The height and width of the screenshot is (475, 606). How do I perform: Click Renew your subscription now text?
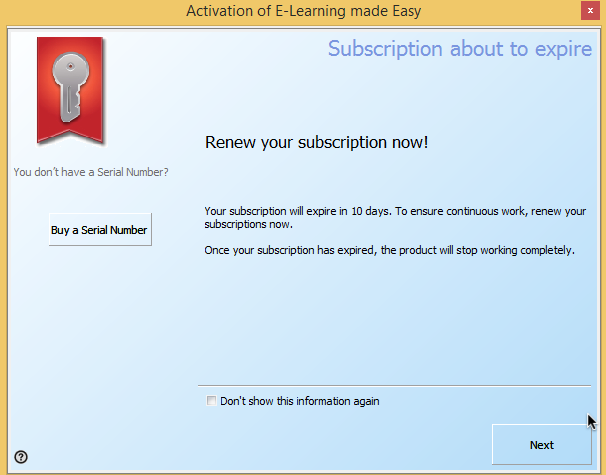tap(317, 142)
